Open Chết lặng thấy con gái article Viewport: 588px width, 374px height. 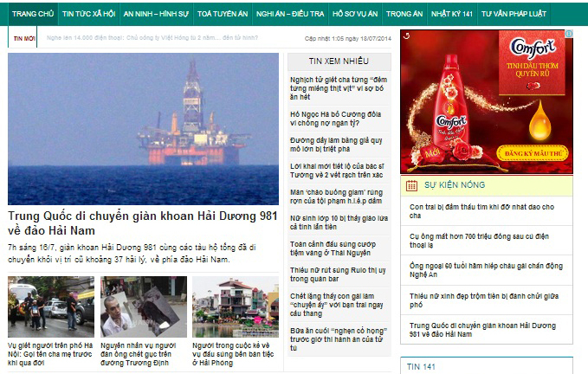point(336,305)
